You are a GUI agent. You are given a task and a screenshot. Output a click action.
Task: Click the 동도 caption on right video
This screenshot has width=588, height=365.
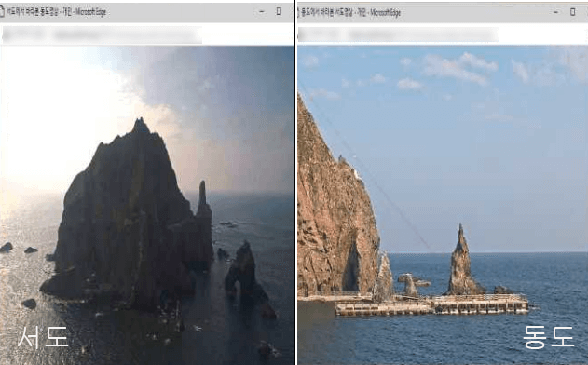[x=549, y=337]
